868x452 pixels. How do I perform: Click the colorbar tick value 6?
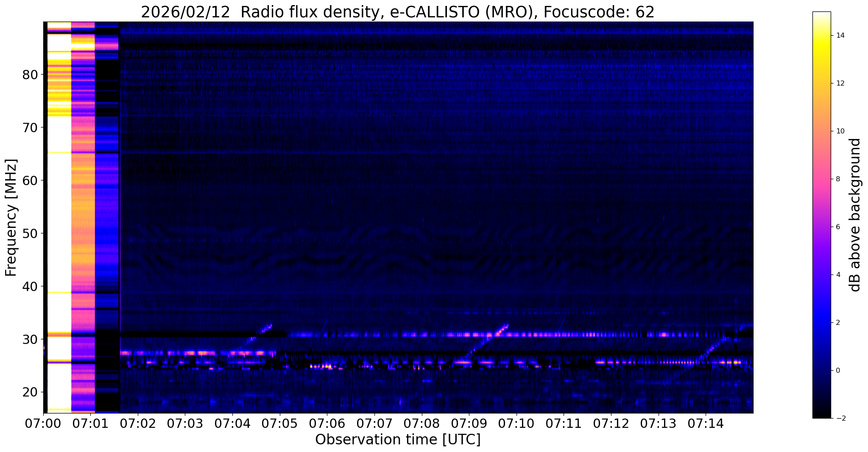(x=837, y=227)
